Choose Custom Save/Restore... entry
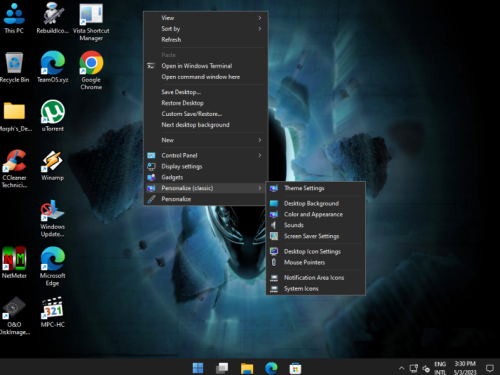The height and width of the screenshot is (375, 500). (206, 114)
